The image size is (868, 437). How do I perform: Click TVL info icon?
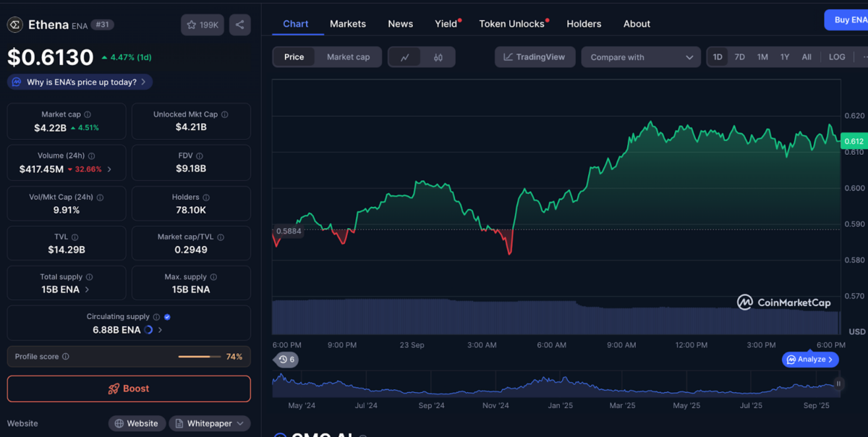[75, 237]
